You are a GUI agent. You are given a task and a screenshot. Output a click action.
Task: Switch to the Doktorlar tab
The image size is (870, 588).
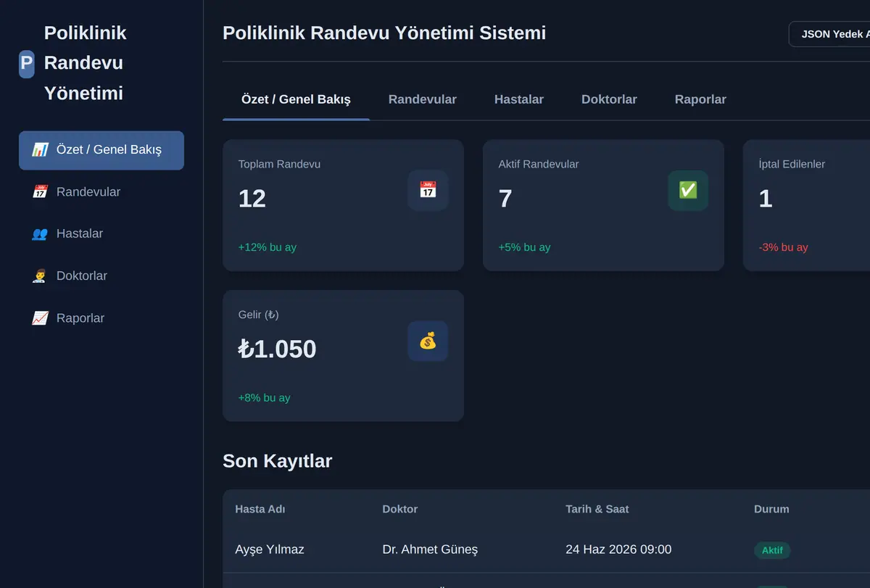pyautogui.click(x=609, y=99)
